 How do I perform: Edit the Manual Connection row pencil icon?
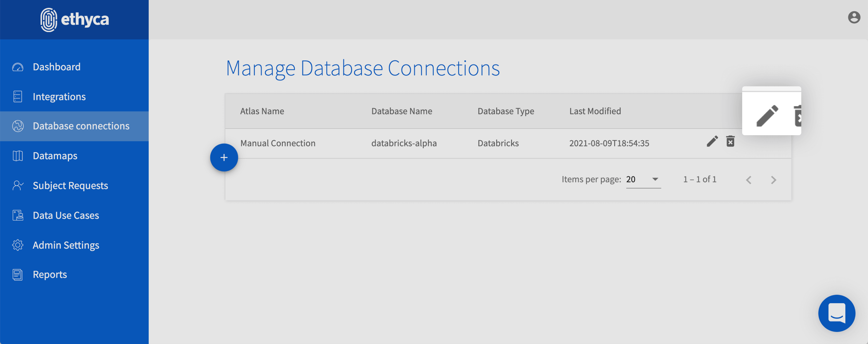(x=712, y=141)
